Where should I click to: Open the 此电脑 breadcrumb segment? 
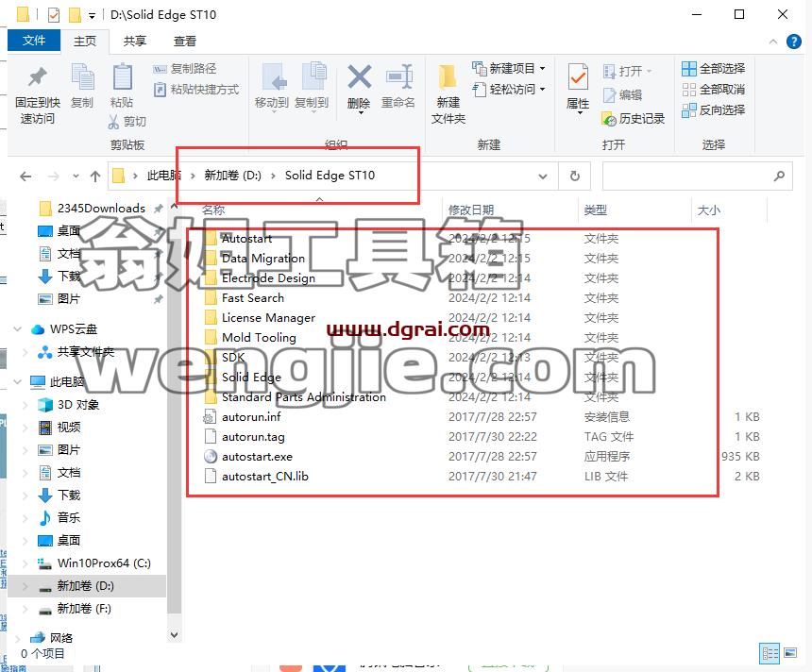pyautogui.click(x=163, y=176)
